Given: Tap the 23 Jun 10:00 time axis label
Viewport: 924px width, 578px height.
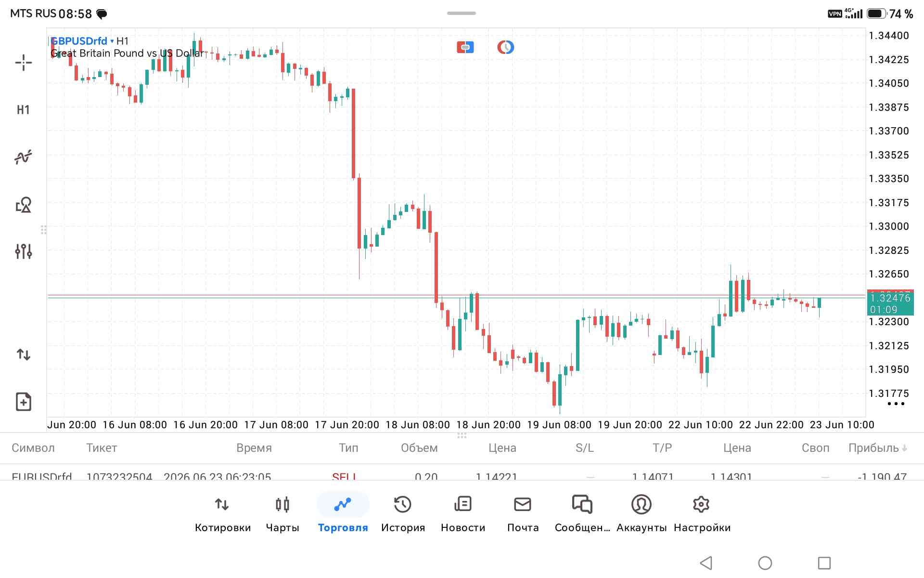Looking at the screenshot, I should tap(842, 425).
